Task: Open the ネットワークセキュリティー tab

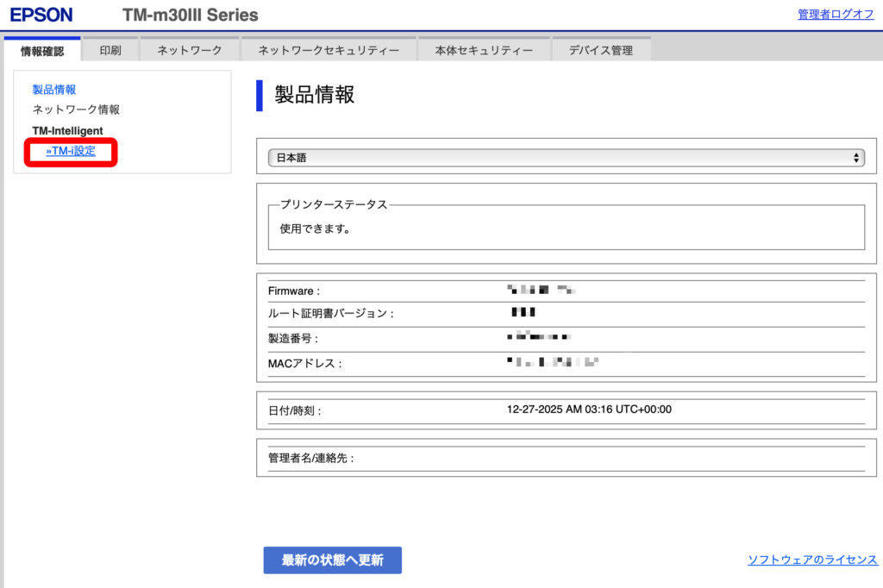Action: coord(329,51)
